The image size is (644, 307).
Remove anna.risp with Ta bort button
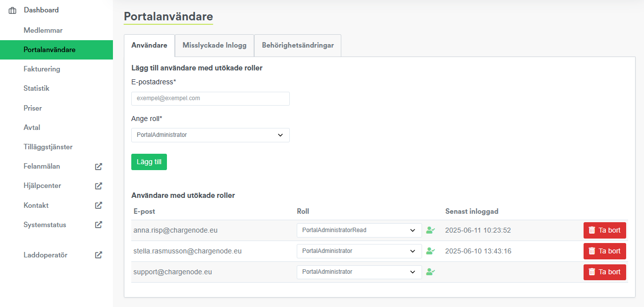(x=604, y=230)
